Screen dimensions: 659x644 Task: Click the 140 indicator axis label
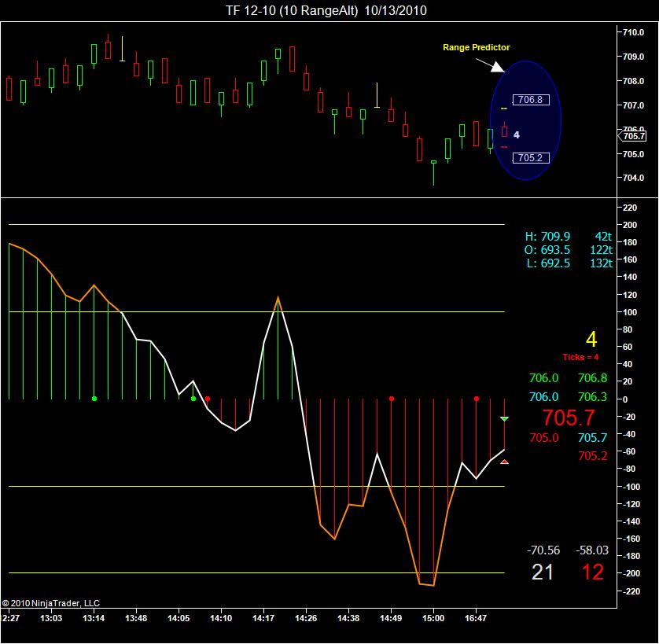[630, 277]
